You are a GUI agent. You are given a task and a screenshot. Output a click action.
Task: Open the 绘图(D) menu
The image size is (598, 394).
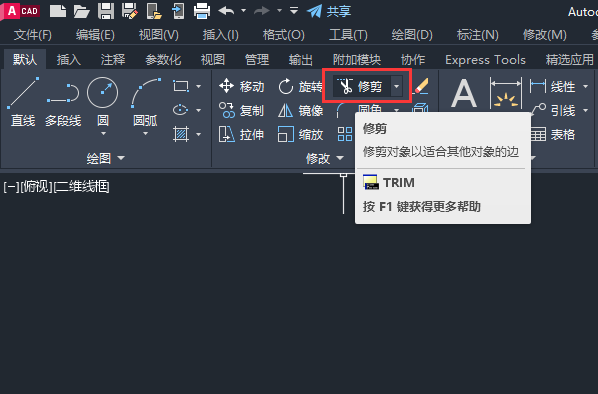coord(412,35)
